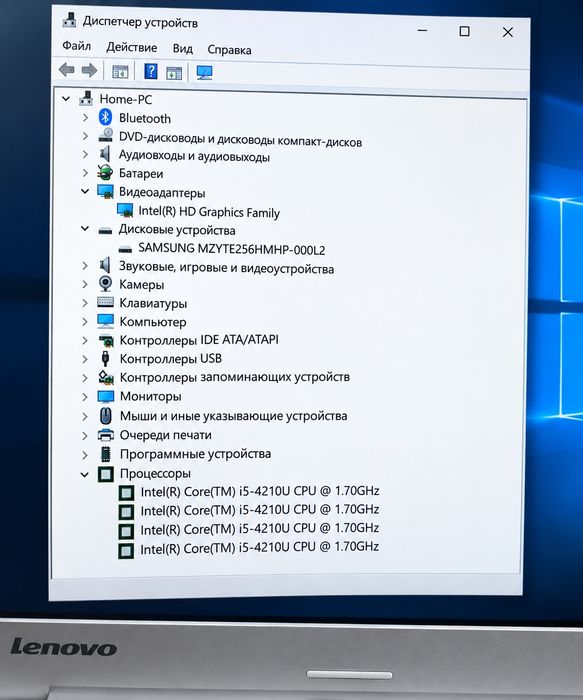Click the Home-PC computer icon
The width and height of the screenshot is (583, 700).
pyautogui.click(x=86, y=98)
